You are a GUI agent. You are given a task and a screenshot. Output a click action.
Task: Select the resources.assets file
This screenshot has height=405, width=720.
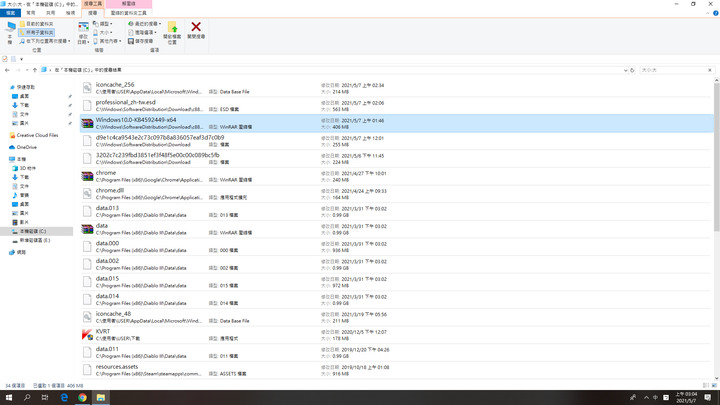397,370
